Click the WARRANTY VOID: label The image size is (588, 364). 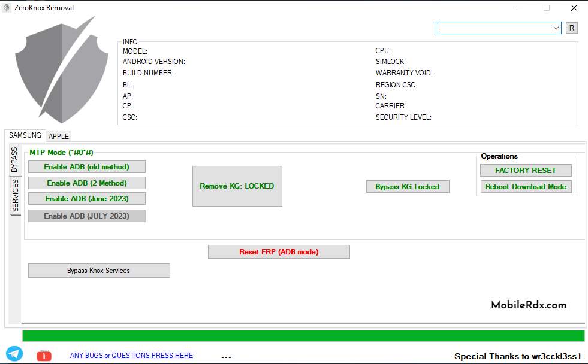(x=404, y=73)
